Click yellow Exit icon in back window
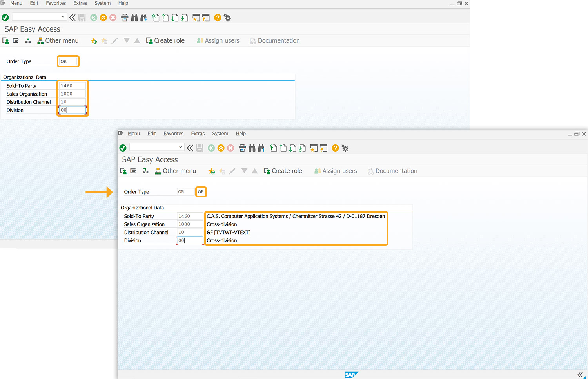 [x=103, y=18]
